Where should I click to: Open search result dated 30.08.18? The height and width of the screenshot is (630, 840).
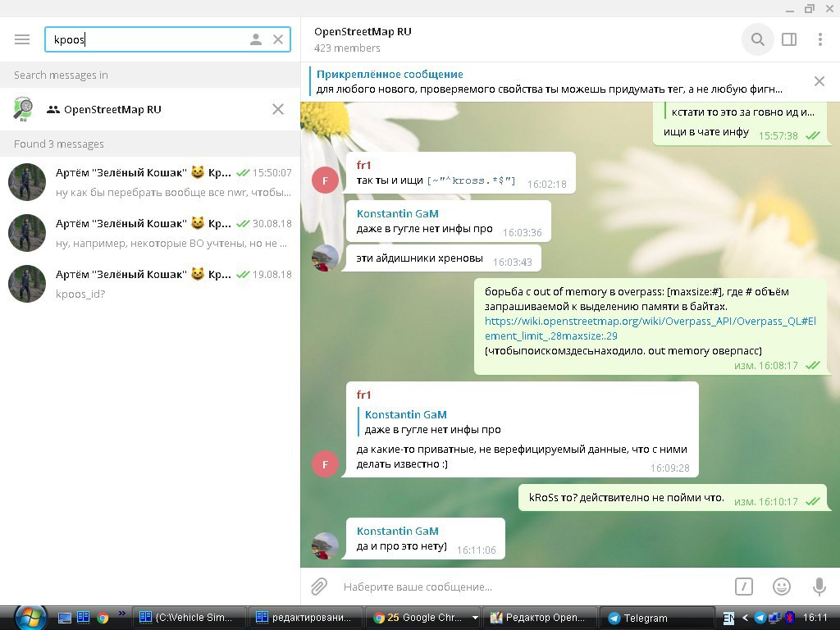[x=150, y=233]
